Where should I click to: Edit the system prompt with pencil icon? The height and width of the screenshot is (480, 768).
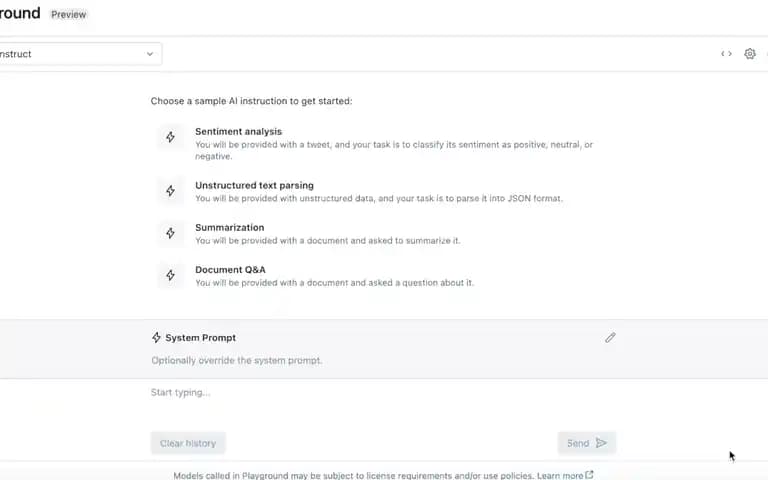pyautogui.click(x=610, y=338)
